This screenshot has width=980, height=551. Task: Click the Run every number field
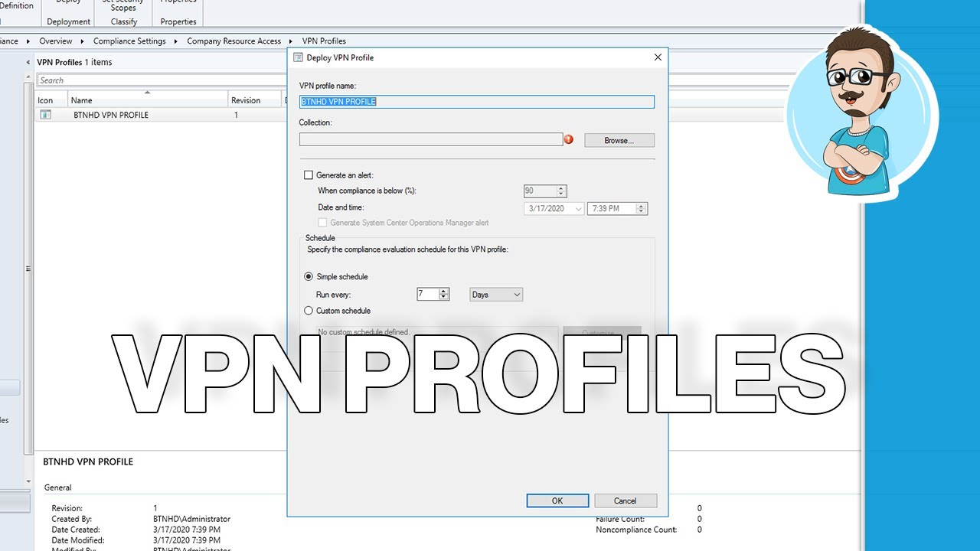428,294
